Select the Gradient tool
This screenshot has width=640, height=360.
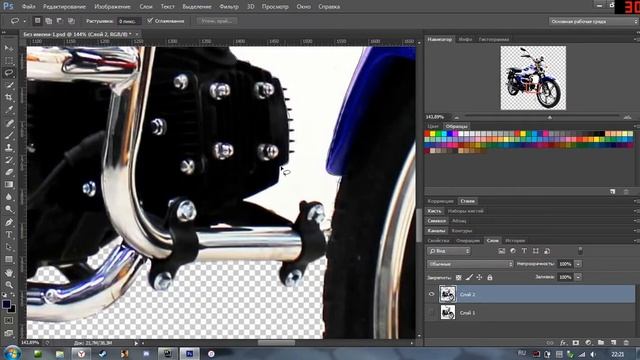pyautogui.click(x=9, y=184)
